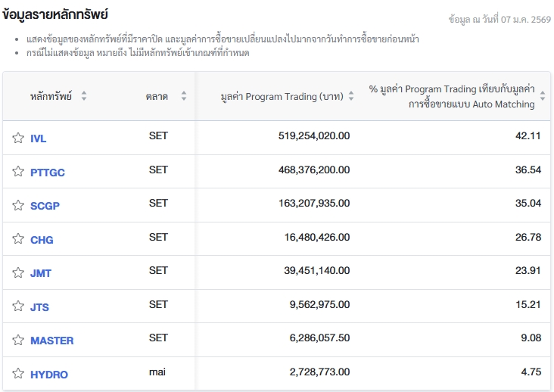Add CHG to favorites via star
554x392 pixels.
point(18,239)
